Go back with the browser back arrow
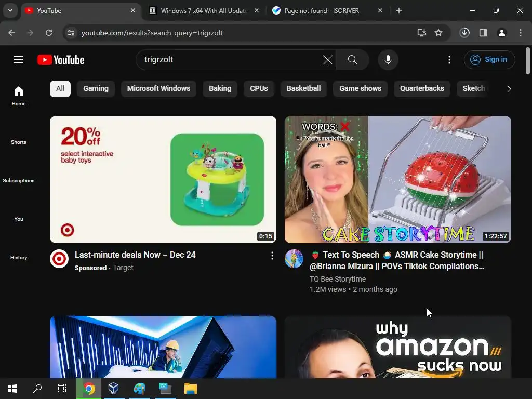Viewport: 532px width, 399px height. pos(11,33)
